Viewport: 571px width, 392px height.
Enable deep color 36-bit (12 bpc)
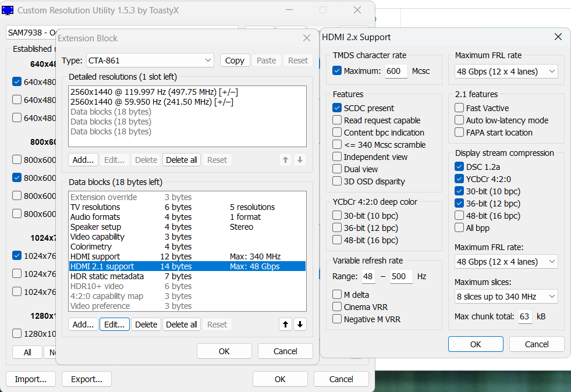337,228
